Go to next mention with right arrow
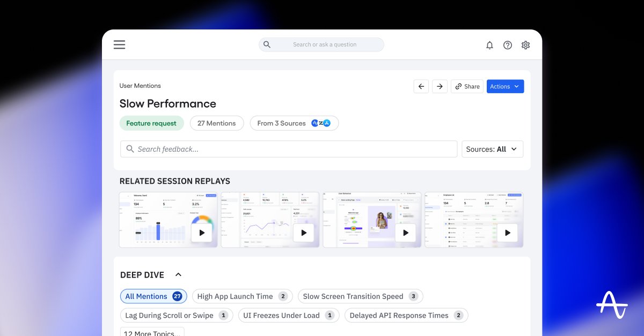This screenshot has width=644, height=336. (440, 86)
